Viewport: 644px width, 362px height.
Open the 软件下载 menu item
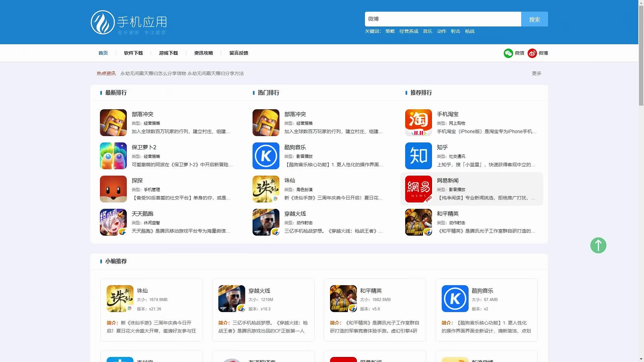point(133,53)
